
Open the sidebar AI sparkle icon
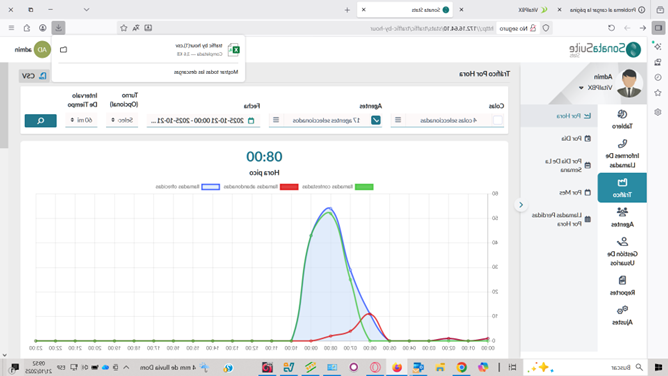point(658,46)
